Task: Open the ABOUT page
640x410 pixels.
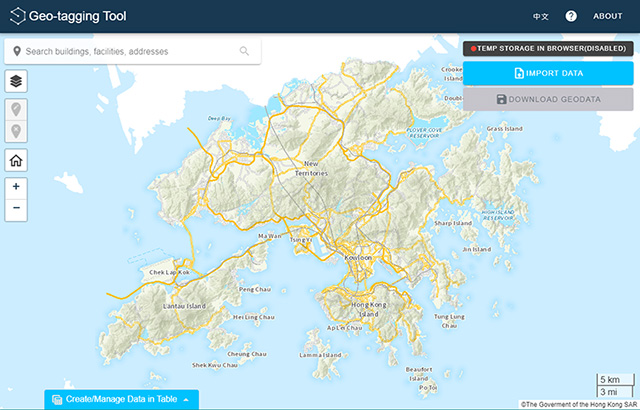Action: point(607,17)
